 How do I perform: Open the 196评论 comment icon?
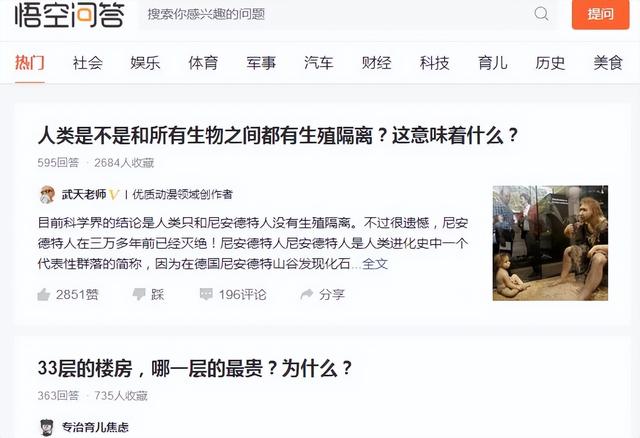[206, 294]
